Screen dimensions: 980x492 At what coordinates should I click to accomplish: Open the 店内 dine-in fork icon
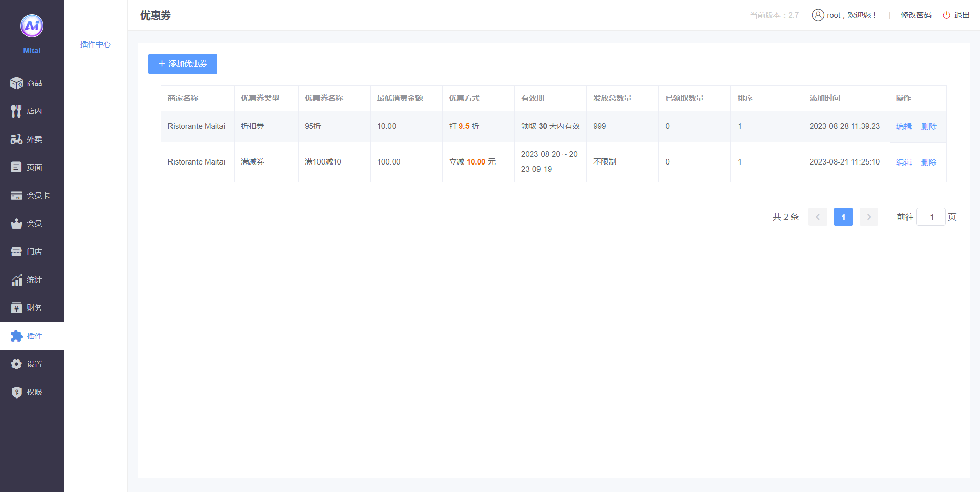[x=16, y=111]
